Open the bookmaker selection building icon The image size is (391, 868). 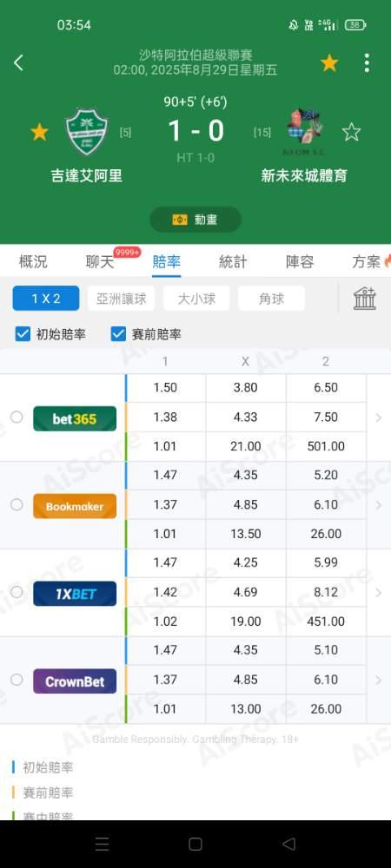pyautogui.click(x=365, y=299)
